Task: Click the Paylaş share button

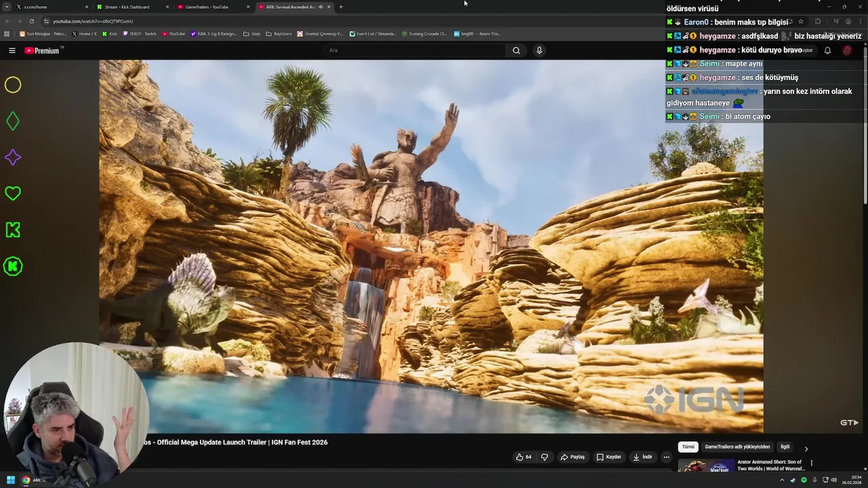Action: (572, 457)
